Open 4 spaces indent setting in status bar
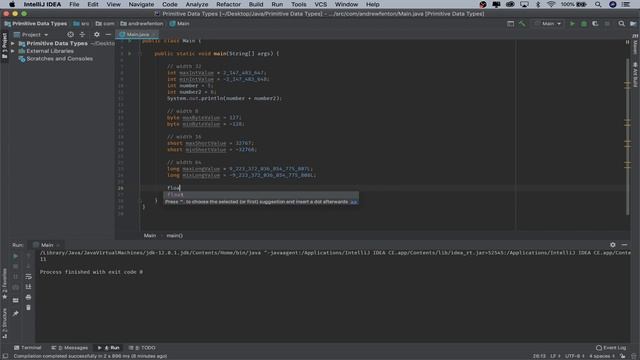This screenshot has width=640, height=360. (x=602, y=356)
